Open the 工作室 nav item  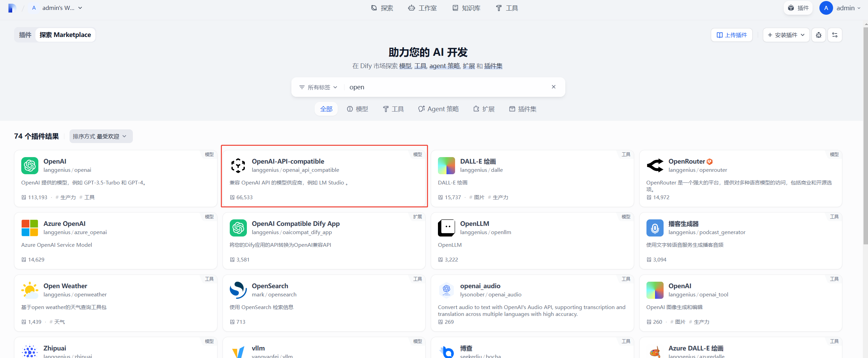click(423, 8)
